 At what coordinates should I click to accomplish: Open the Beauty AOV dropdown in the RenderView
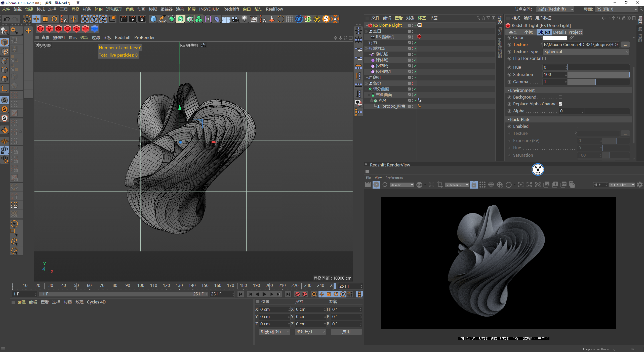[x=402, y=185]
